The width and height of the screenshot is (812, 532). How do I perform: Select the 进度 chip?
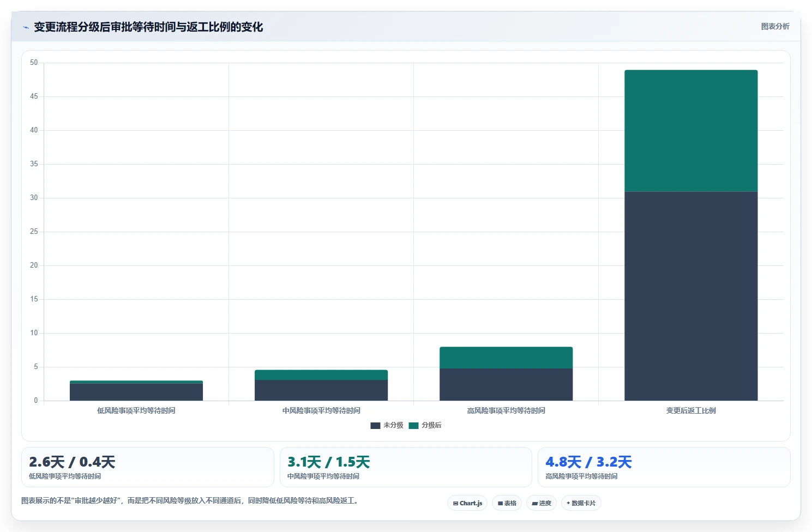point(542,503)
